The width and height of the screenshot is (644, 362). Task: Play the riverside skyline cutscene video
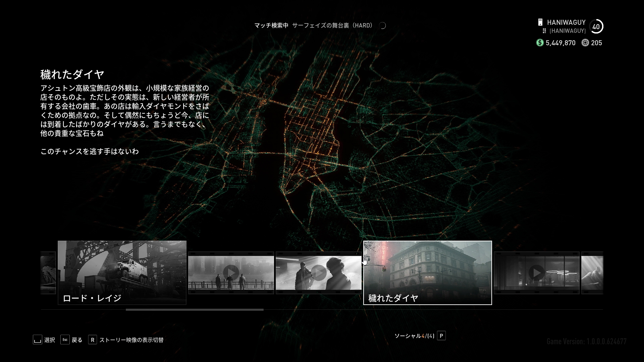[231, 273]
